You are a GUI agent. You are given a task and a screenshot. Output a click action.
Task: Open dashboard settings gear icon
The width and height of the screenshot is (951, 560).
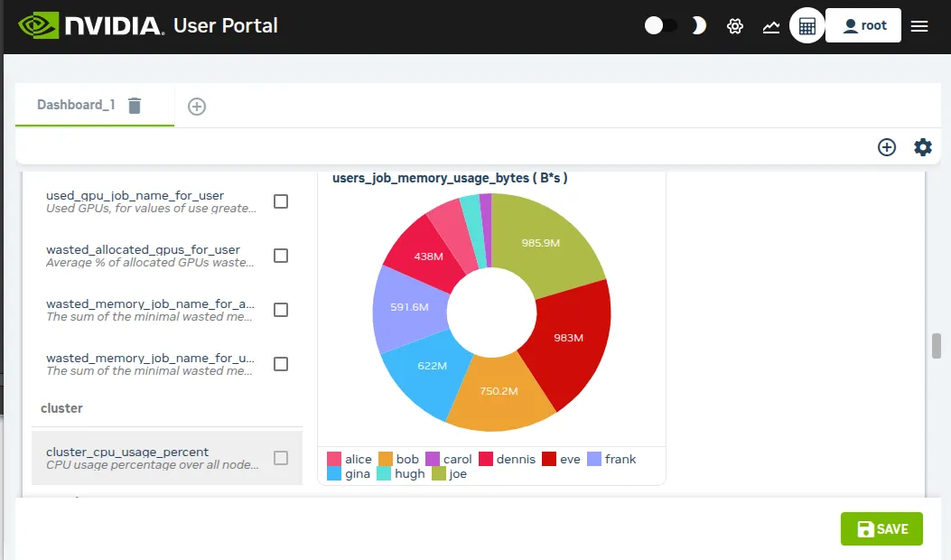pyautogui.click(x=922, y=147)
